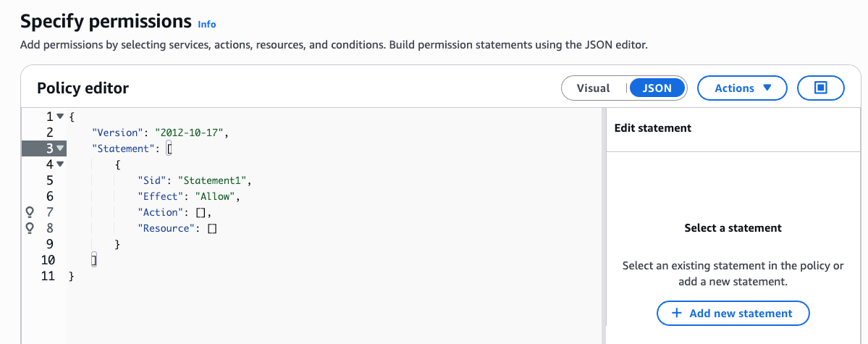Open the Actions dropdown menu
The height and width of the screenshot is (344, 868).
click(x=741, y=88)
